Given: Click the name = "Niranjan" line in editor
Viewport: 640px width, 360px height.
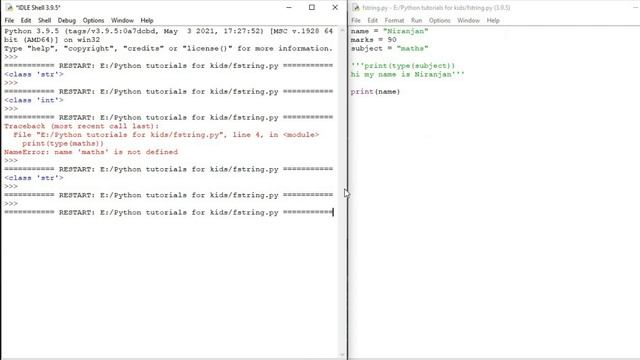Looking at the screenshot, I should pos(389,31).
